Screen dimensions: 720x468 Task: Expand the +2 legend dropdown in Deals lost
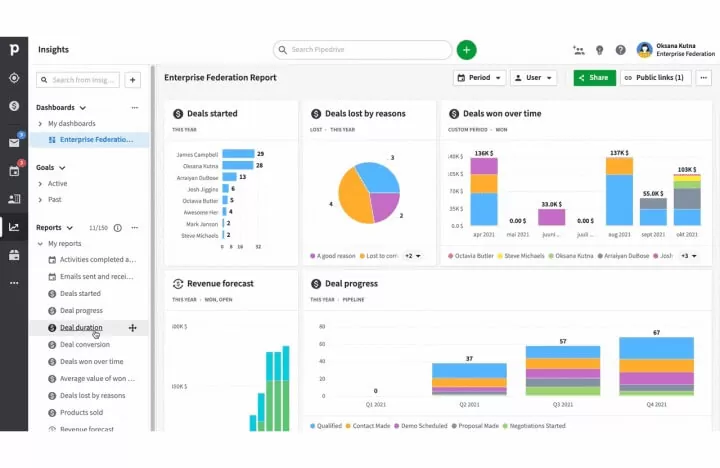pos(413,256)
